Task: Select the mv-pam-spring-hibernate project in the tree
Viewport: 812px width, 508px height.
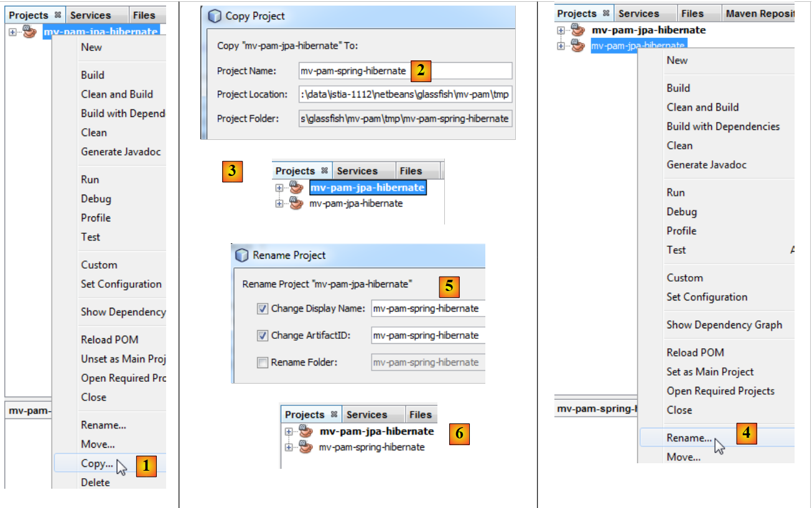Action: coord(371,447)
